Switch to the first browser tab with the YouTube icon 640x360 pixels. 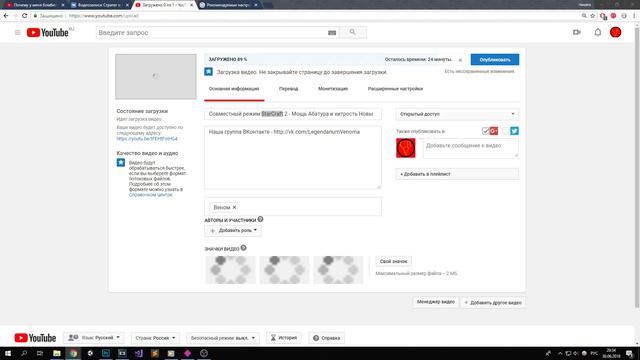click(35, 5)
